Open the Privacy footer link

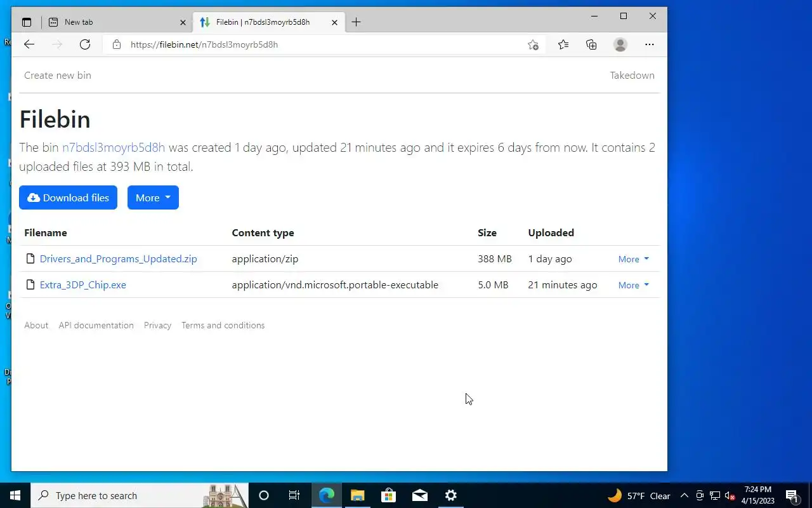tap(157, 325)
